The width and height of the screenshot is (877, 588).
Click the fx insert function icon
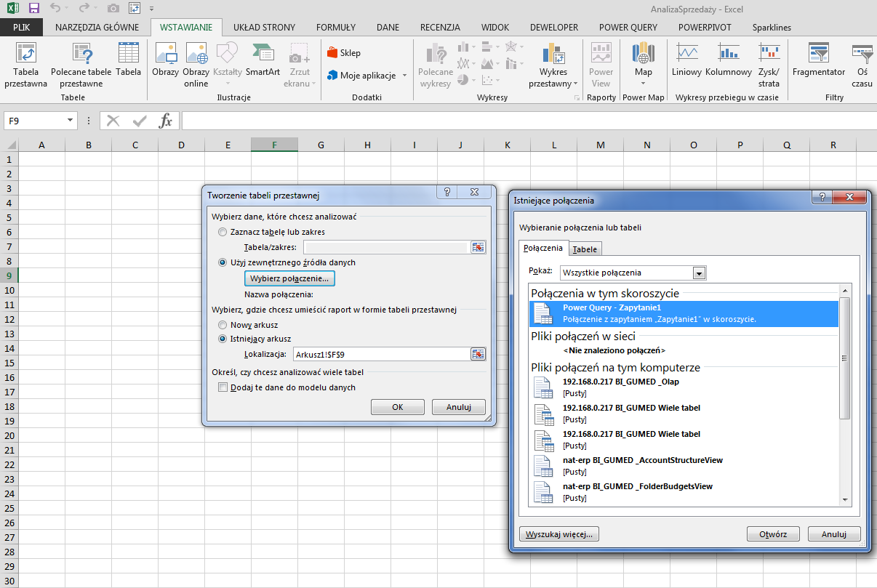166,121
